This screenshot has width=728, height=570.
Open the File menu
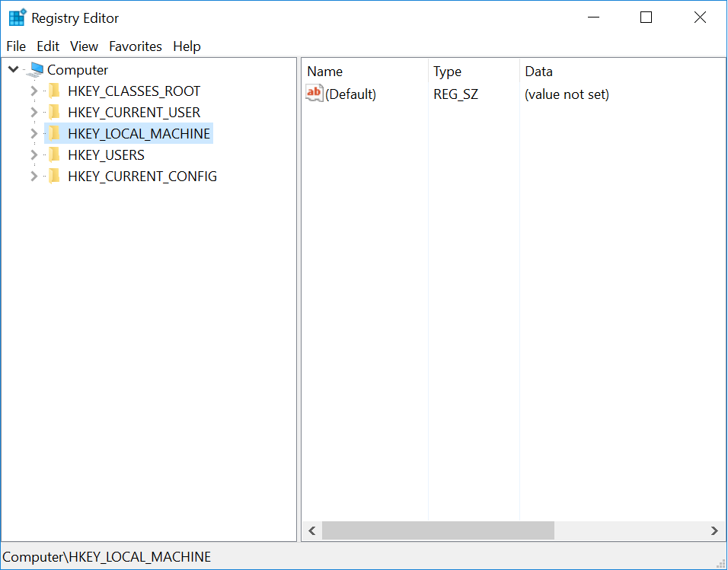[x=16, y=46]
